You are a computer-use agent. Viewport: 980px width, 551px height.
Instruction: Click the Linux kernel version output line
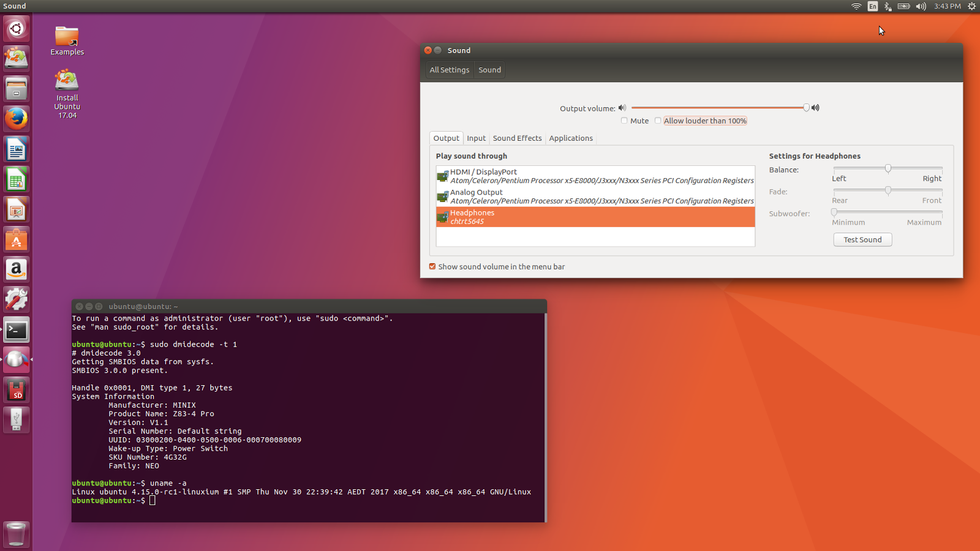(x=301, y=492)
